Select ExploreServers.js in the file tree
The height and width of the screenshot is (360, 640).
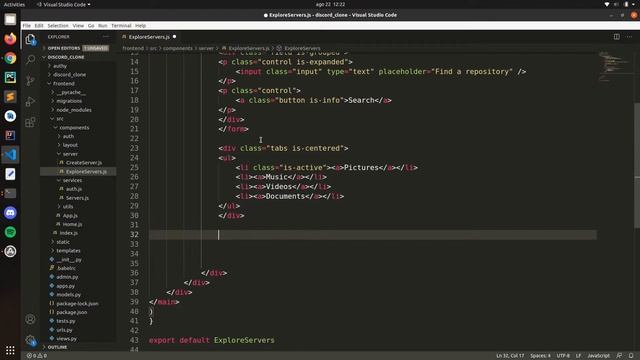[86, 171]
